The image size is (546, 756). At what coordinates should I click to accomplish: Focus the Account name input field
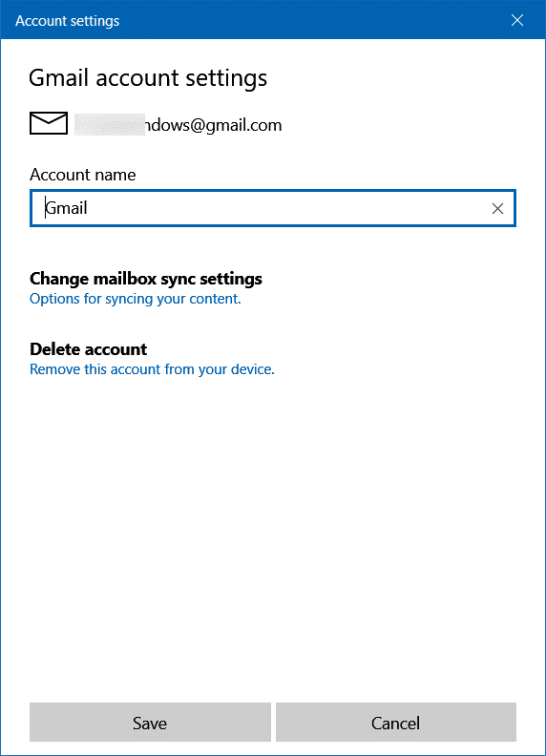tap(272, 208)
